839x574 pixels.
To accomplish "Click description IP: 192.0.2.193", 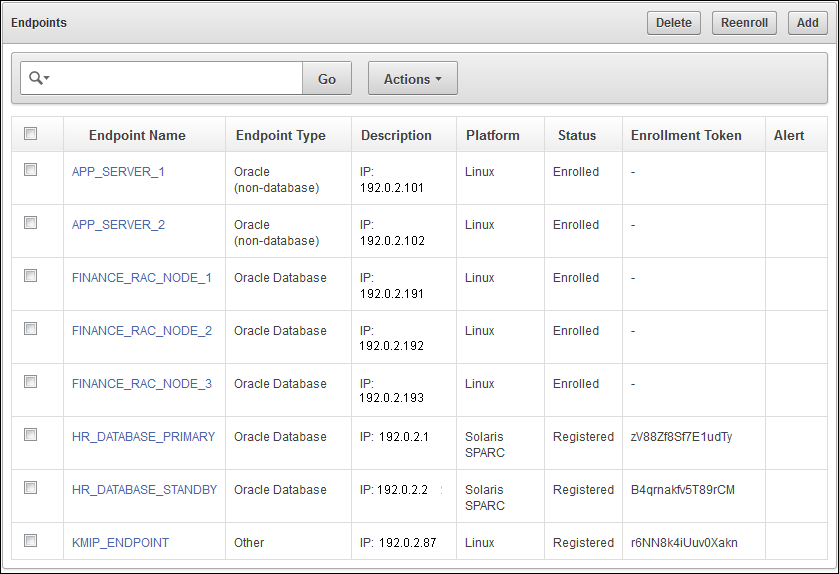I will pos(392,391).
